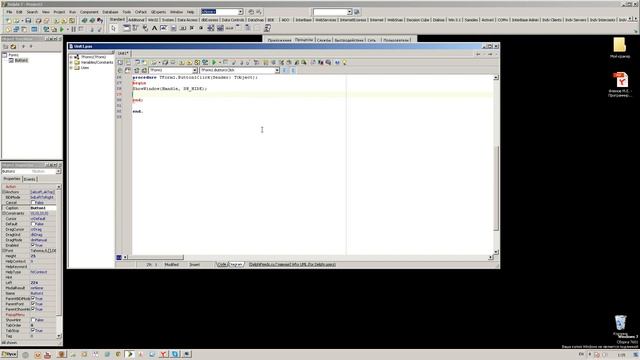Click the editor horizontal scrollbar

pos(308,257)
